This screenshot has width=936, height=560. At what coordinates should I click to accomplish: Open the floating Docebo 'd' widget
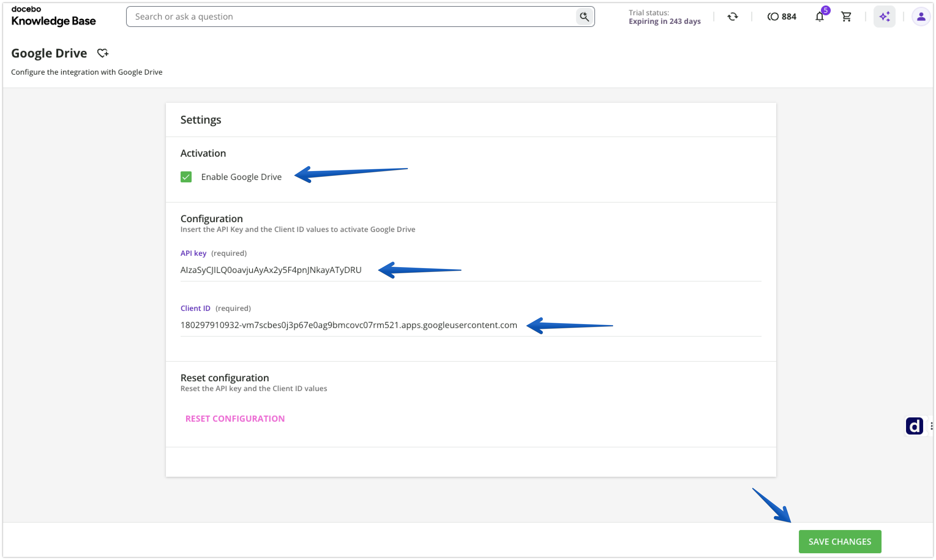point(914,426)
